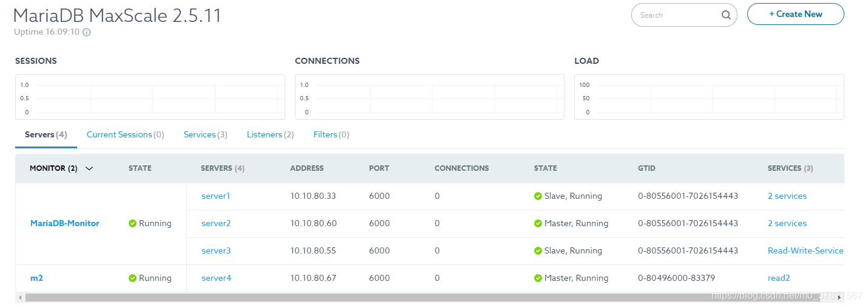Viewport: 868px width, 307px height.
Task: Open the 2 services link for server2
Action: coord(787,223)
